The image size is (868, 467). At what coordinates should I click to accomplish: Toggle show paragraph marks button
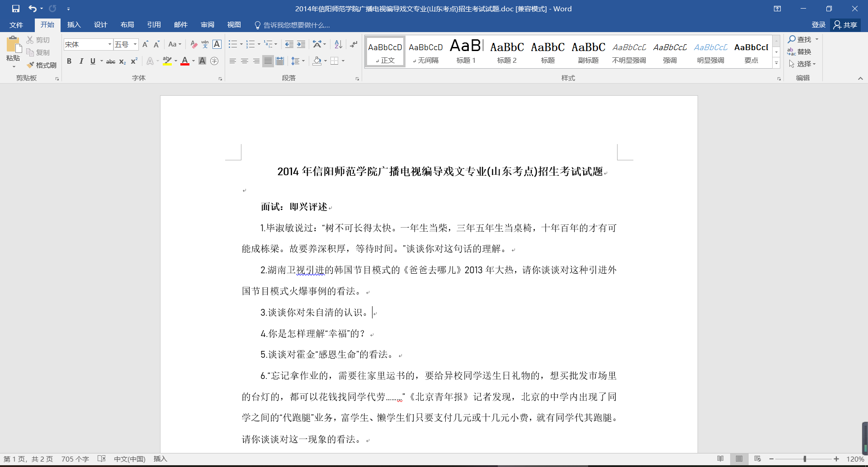354,44
